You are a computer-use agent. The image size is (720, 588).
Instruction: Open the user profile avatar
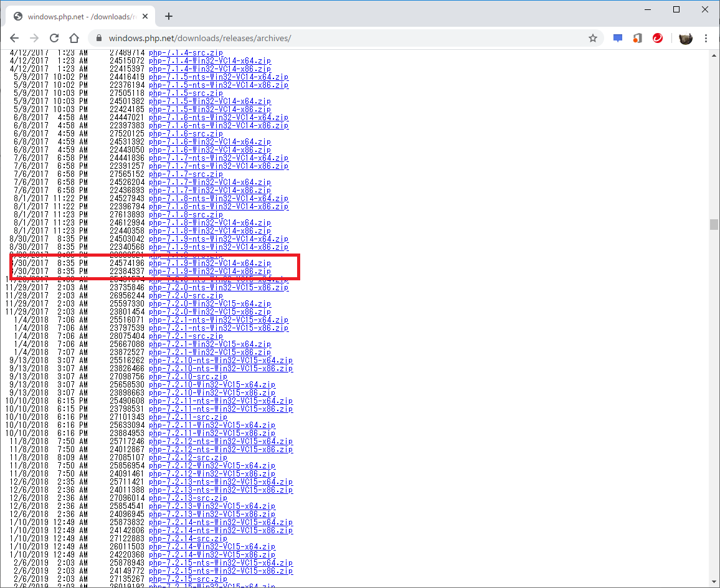(x=686, y=39)
